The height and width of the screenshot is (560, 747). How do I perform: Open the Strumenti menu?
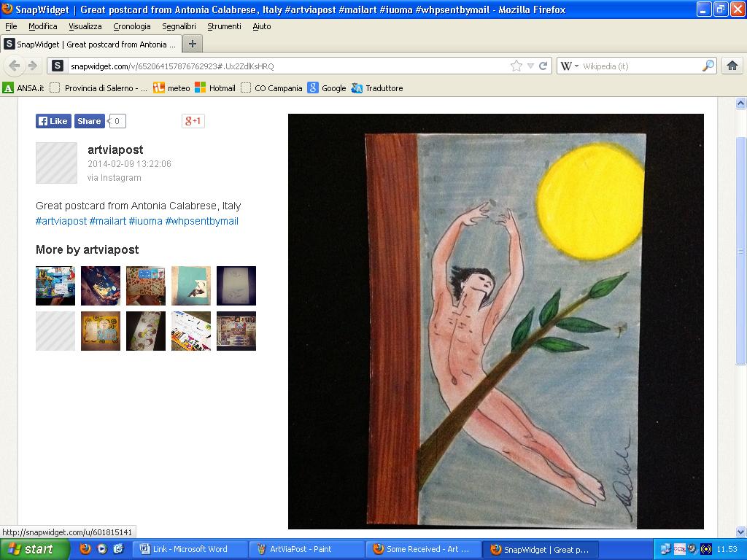224,26
